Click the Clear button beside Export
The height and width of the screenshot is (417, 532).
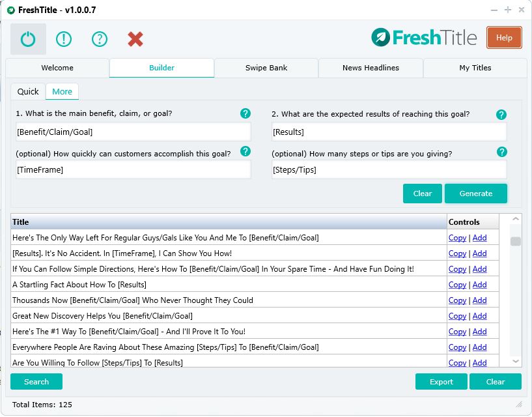pos(496,382)
